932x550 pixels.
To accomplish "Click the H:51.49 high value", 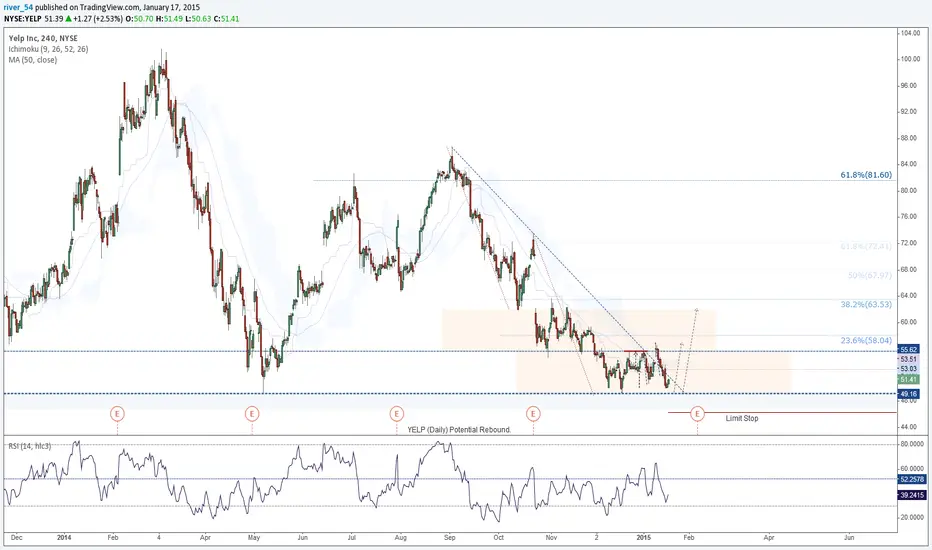I will pyautogui.click(x=169, y=19).
